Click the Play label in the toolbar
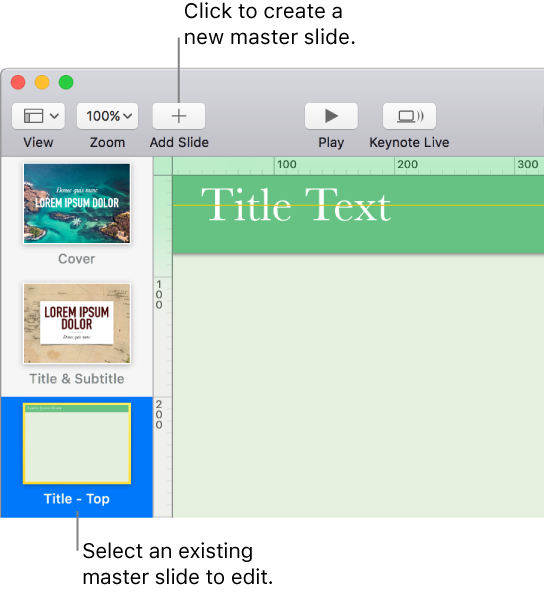The width and height of the screenshot is (546, 594). [331, 143]
